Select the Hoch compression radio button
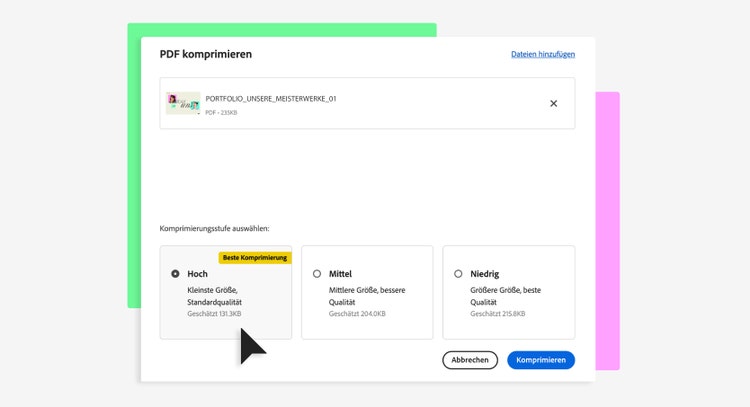750x407 pixels. coord(175,274)
